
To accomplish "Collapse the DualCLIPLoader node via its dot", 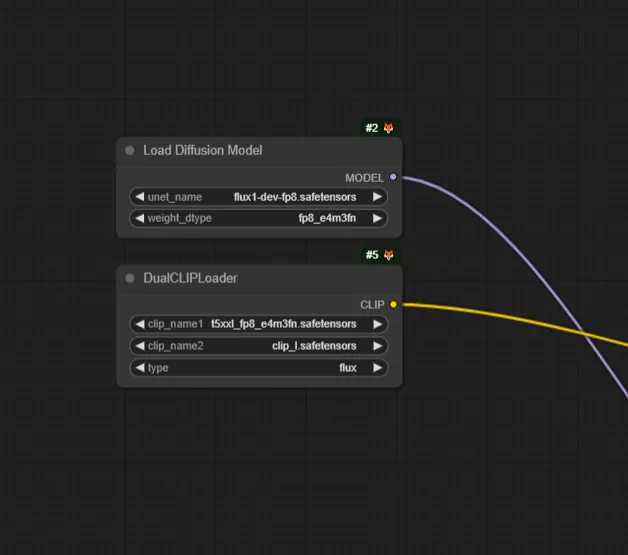I will click(x=130, y=278).
